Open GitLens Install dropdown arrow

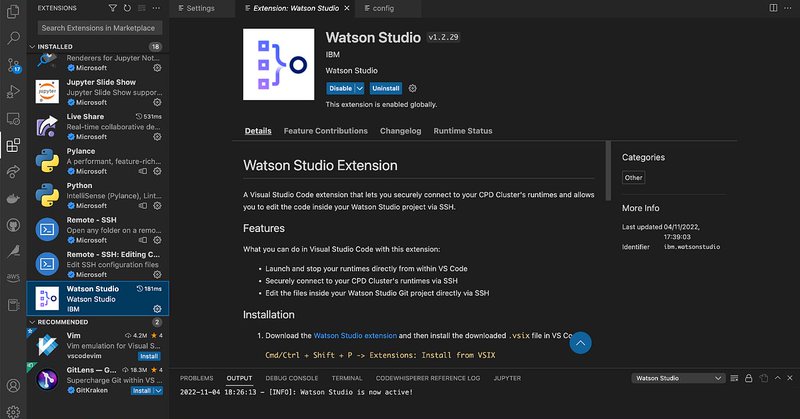point(159,390)
